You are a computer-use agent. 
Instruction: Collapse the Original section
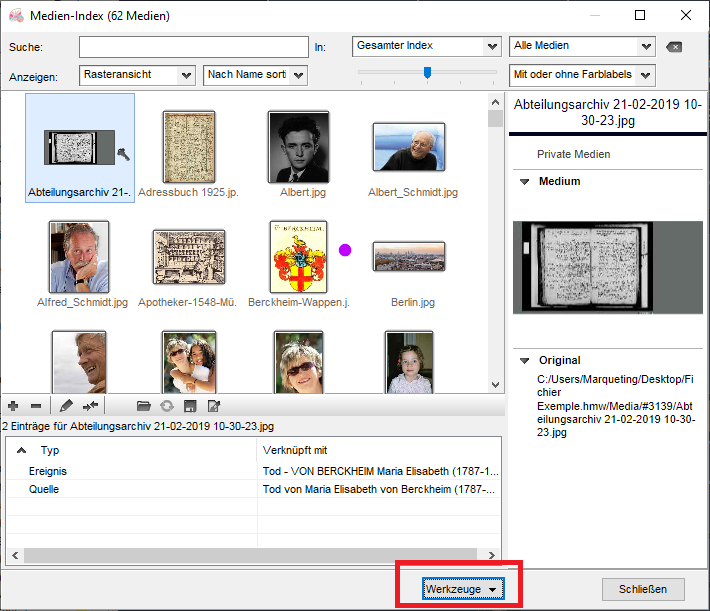[524, 360]
